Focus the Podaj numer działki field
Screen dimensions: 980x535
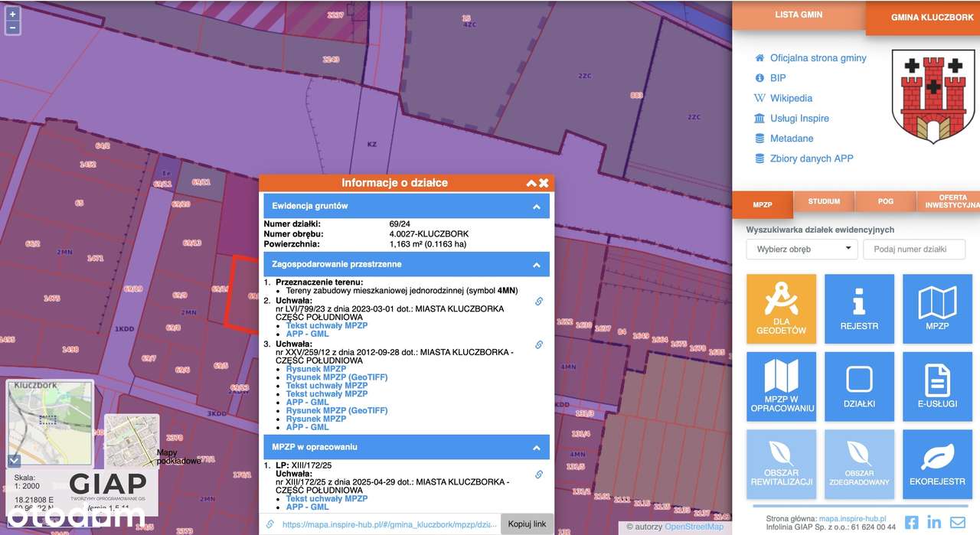tap(914, 249)
